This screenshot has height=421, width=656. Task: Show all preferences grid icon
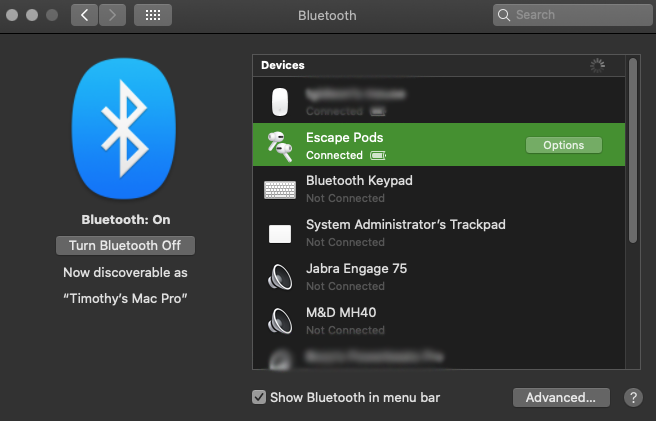click(153, 15)
